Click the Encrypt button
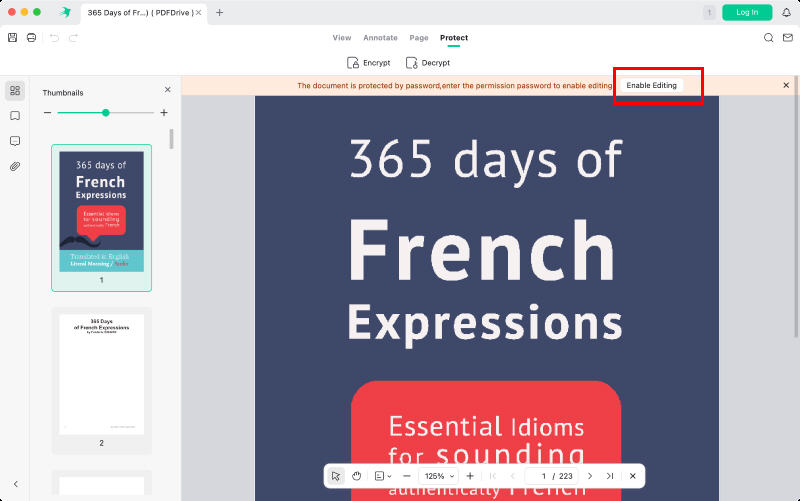800x501 pixels. tap(368, 63)
